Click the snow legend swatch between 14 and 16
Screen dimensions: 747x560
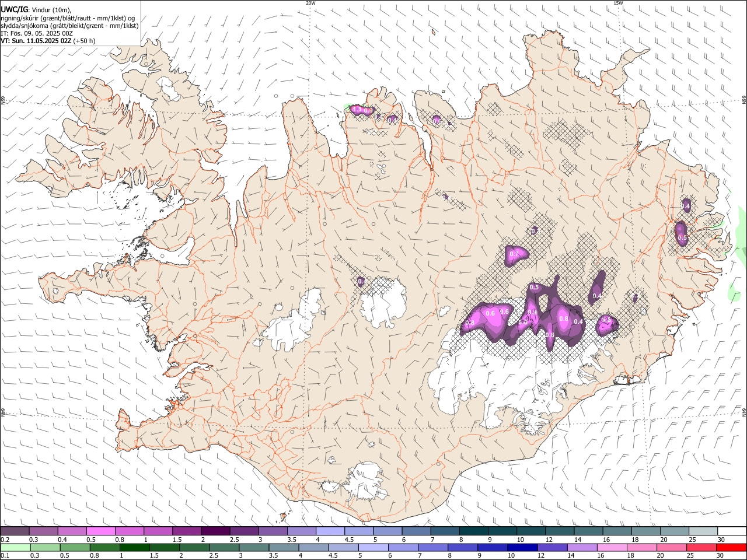coord(588,531)
